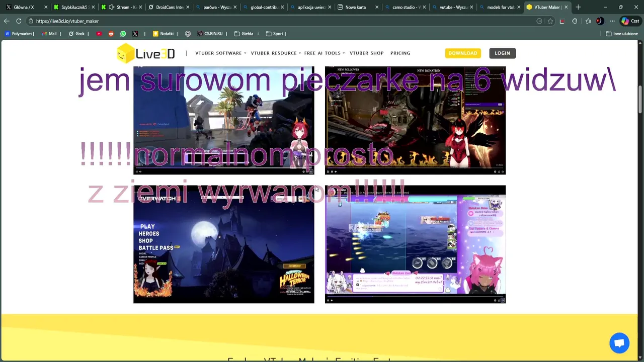644x362 pixels.
Task: Open the ChatGPT bookmark icon
Action: pyautogui.click(x=188, y=34)
